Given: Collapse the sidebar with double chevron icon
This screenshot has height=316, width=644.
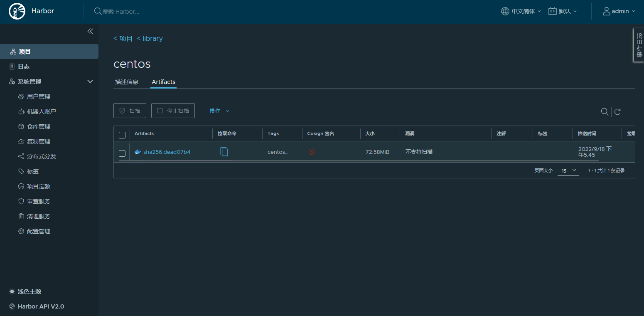Looking at the screenshot, I should [90, 31].
